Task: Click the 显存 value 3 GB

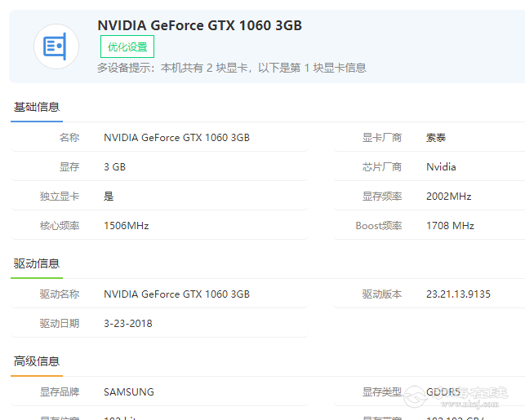Action: pyautogui.click(x=115, y=167)
